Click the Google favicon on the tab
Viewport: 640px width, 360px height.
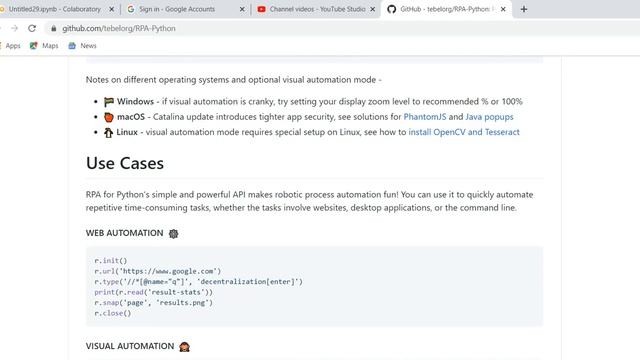coord(131,9)
